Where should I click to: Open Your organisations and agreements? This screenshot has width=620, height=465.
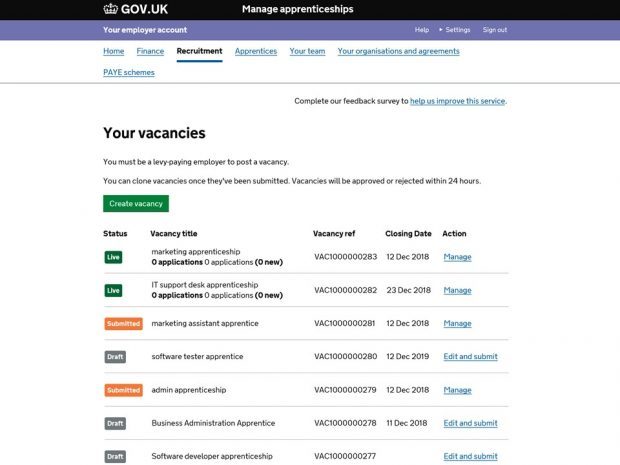tap(399, 51)
